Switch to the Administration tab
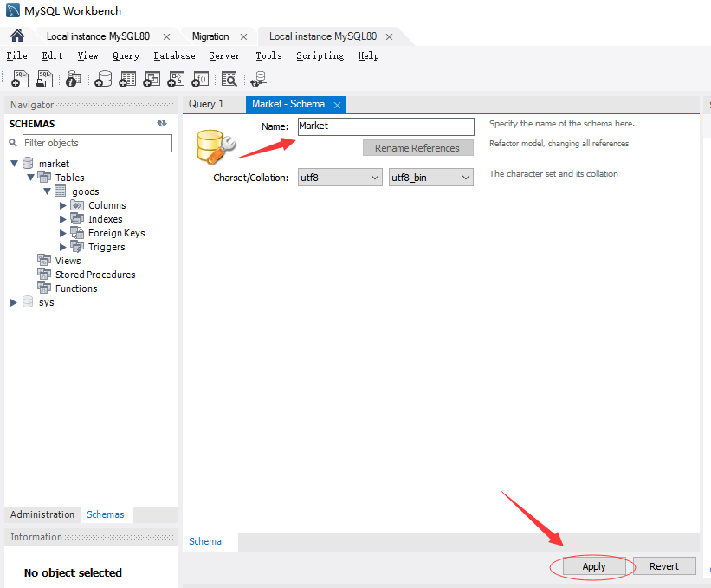The image size is (711, 588). click(42, 514)
